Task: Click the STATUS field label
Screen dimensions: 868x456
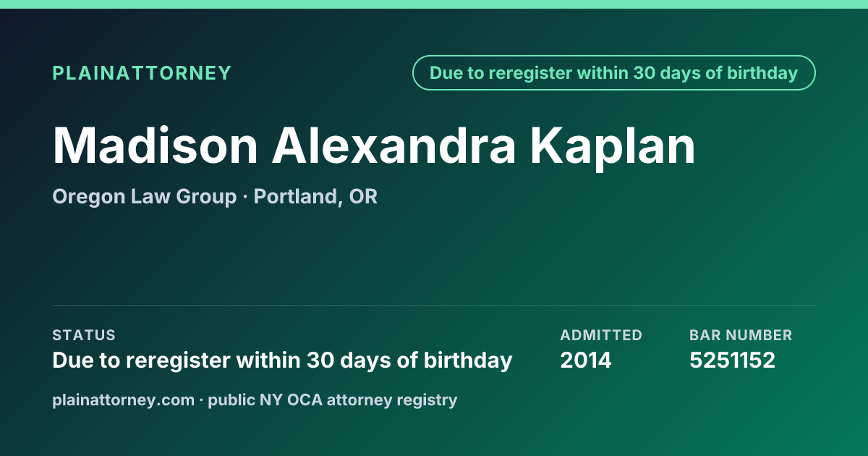Action: pyautogui.click(x=84, y=335)
